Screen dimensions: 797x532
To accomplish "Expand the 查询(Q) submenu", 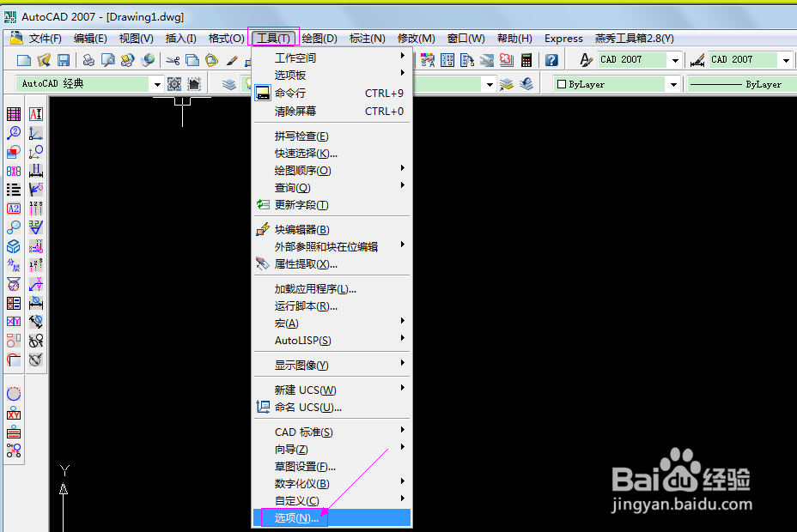I will pos(332,188).
